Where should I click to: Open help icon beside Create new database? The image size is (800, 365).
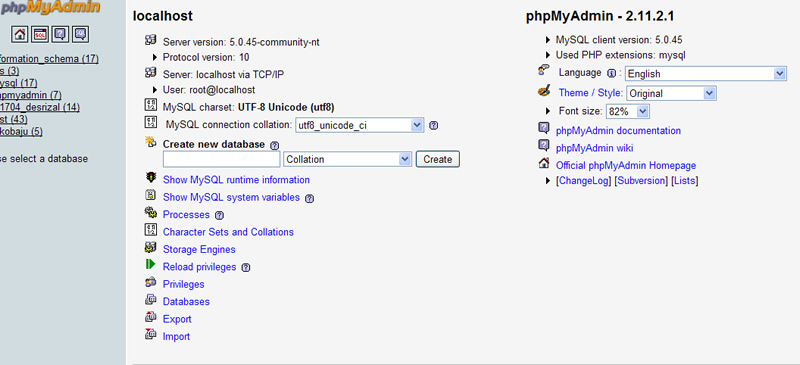click(x=274, y=145)
